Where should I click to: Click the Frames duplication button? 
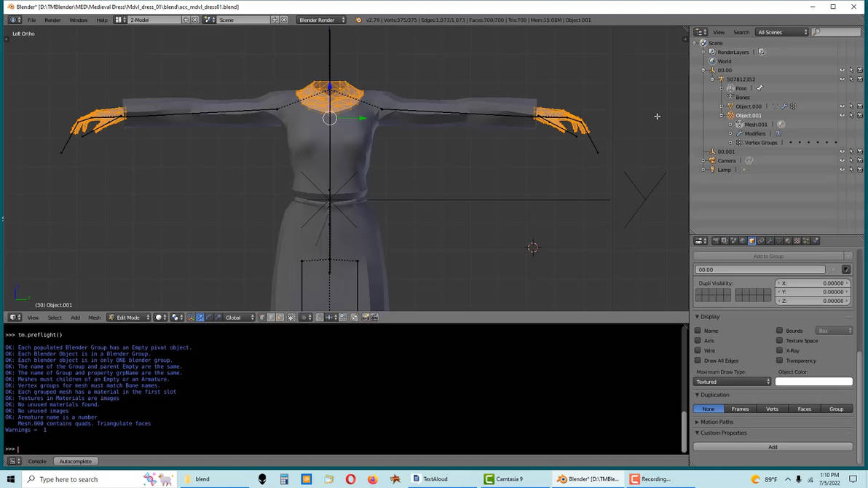[740, 409]
